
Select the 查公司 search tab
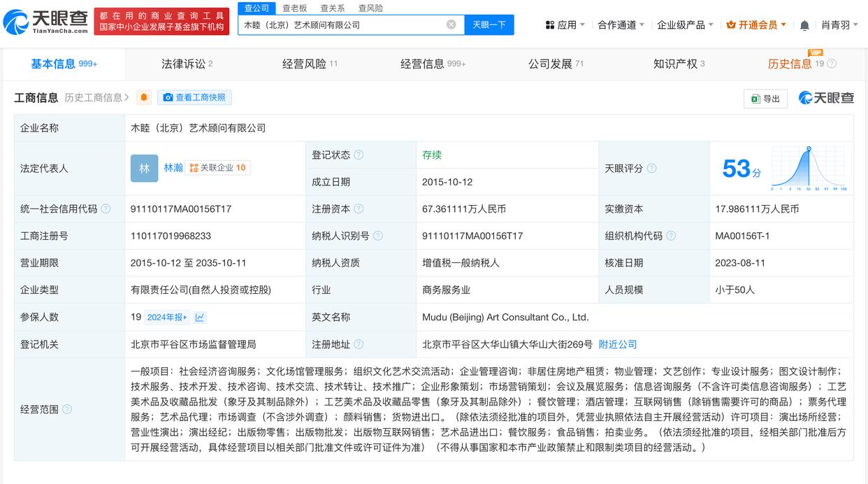[256, 8]
